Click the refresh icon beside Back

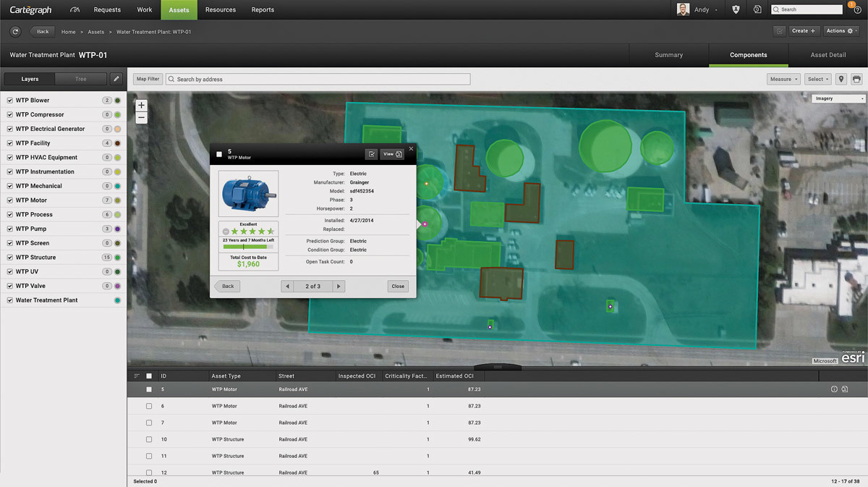(x=14, y=31)
